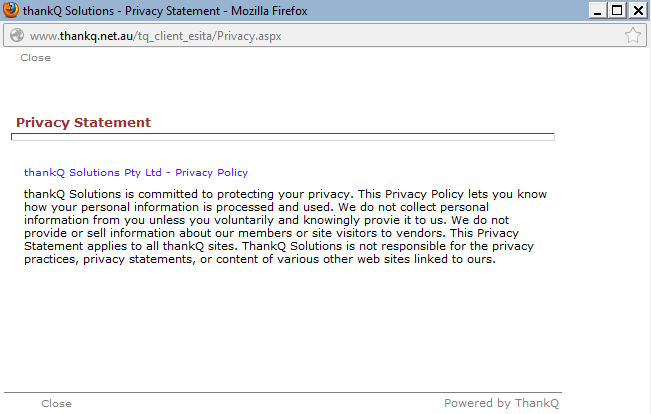
Task: Click the Close link at the page top
Action: (35, 58)
